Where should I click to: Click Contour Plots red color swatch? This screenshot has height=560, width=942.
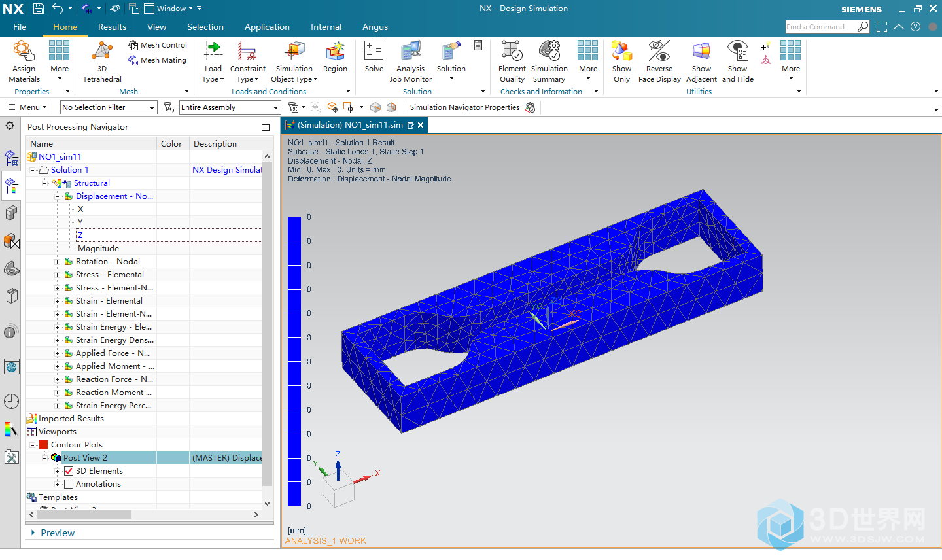click(43, 445)
